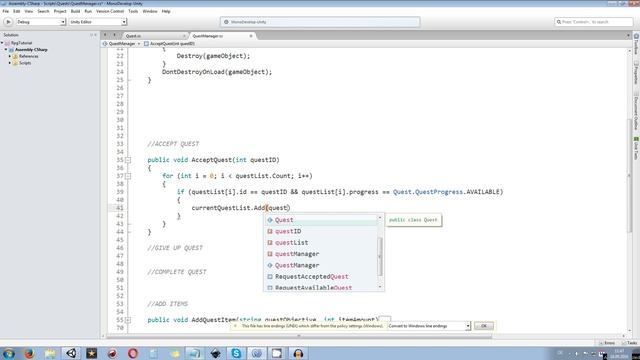This screenshot has height=360, width=640.
Task: Click the Run play button in toolbar
Action: (x=8, y=22)
